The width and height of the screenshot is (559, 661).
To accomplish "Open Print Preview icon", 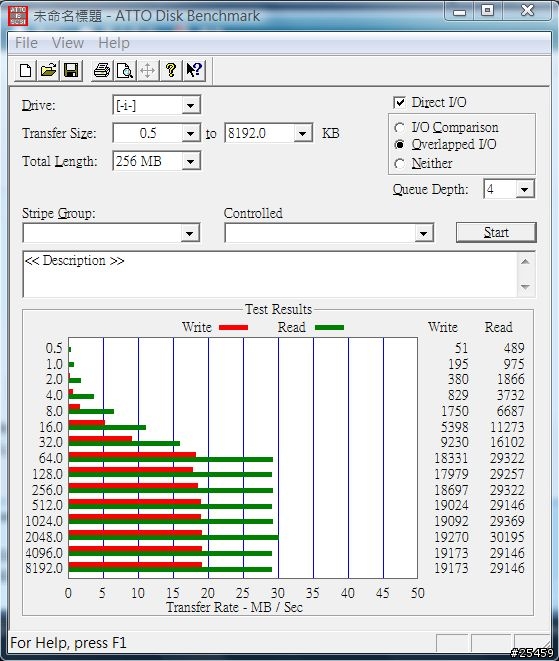I will 125,70.
